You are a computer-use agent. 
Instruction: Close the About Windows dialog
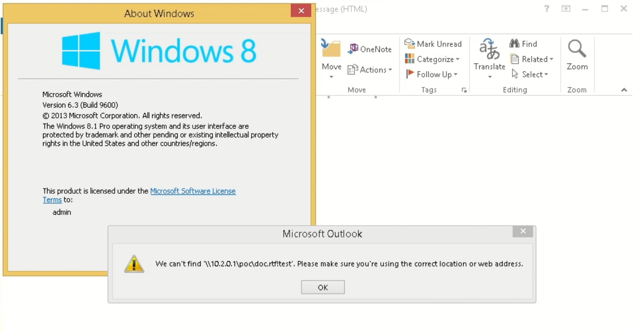point(301,11)
